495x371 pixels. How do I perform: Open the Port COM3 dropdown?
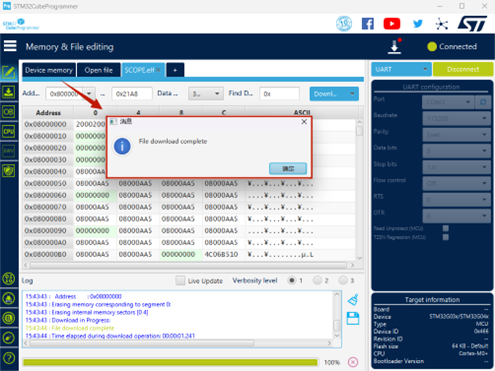pos(448,102)
